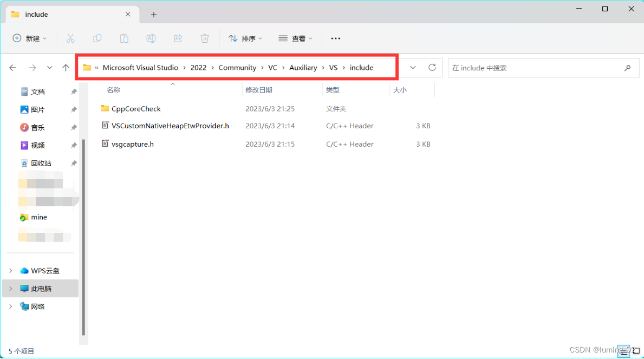
Task: Switch to details view icon in status bar
Action: click(x=623, y=351)
